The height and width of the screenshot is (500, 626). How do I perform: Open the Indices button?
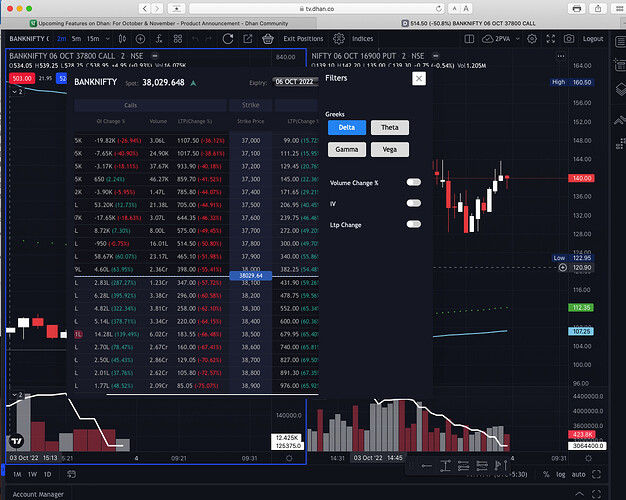363,39
